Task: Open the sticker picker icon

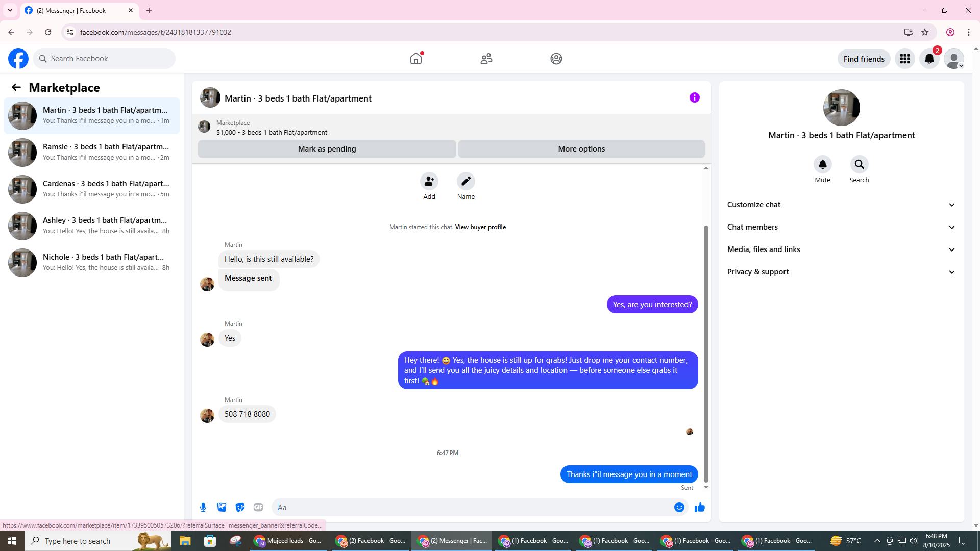Action: [240, 507]
